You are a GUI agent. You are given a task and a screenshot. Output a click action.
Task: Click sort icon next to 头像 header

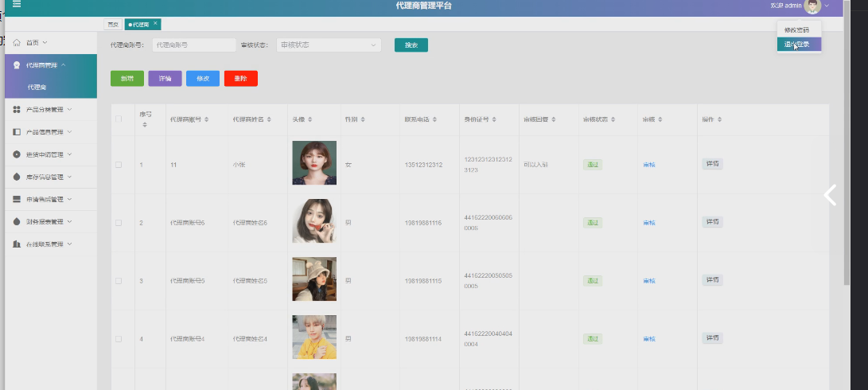(310, 119)
